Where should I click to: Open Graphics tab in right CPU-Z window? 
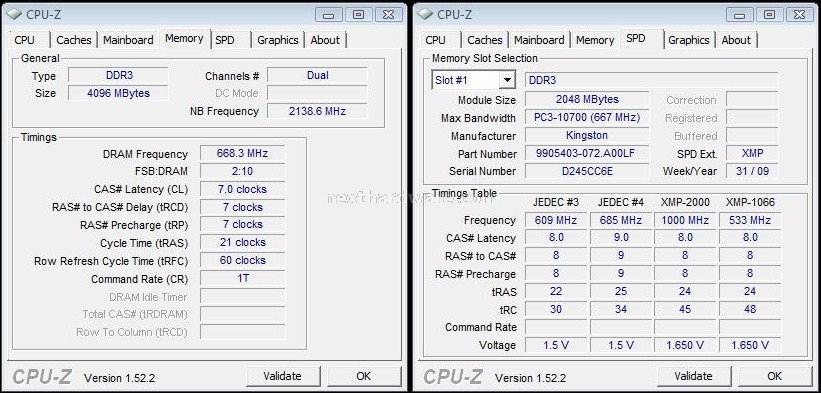click(689, 40)
